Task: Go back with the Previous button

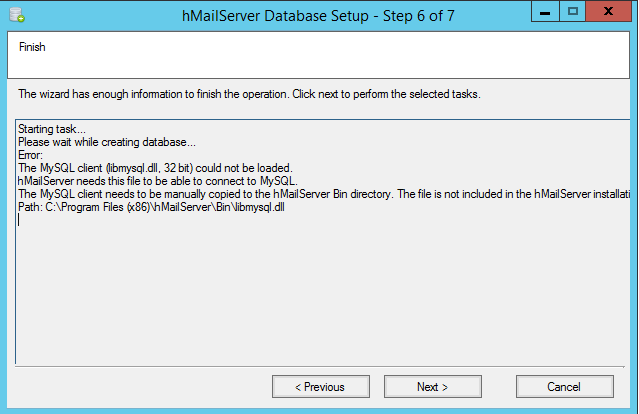Action: 321,387
